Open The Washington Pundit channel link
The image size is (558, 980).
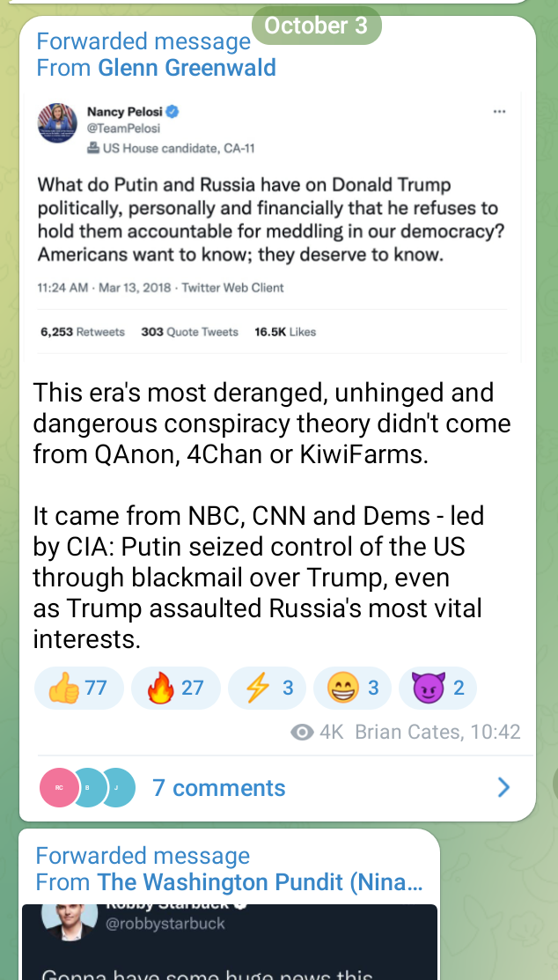tap(260, 881)
